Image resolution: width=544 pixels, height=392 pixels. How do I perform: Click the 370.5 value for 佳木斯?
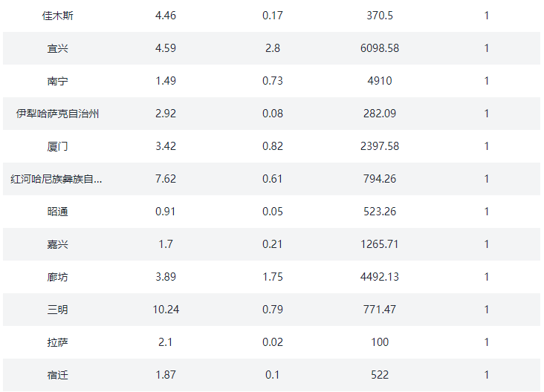point(380,16)
